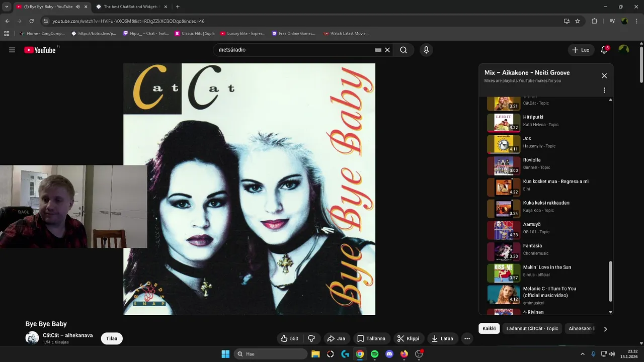This screenshot has width=644, height=362.
Task: Open the YouTube hamburger guide menu
Action: pyautogui.click(x=12, y=50)
